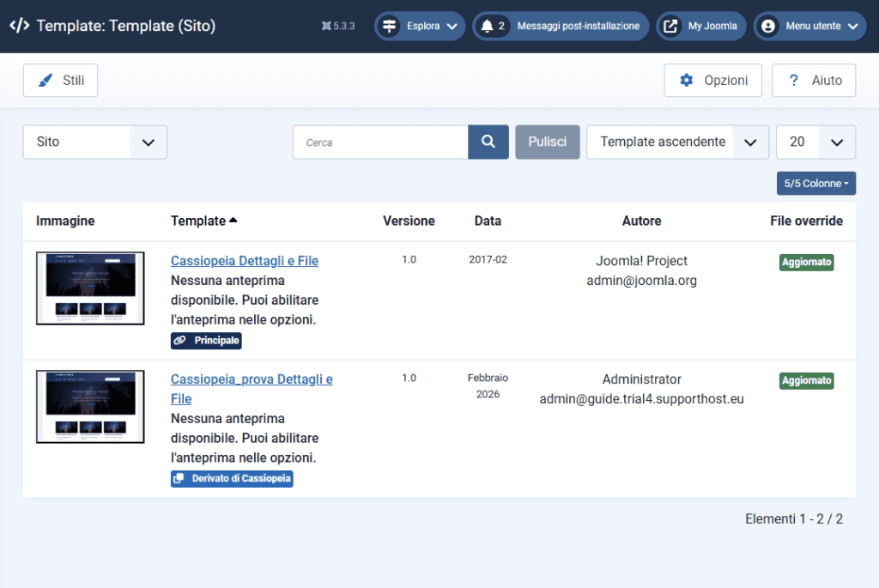Viewport: 879px width, 588px height.
Task: Click the Versione column header
Action: [x=409, y=221]
